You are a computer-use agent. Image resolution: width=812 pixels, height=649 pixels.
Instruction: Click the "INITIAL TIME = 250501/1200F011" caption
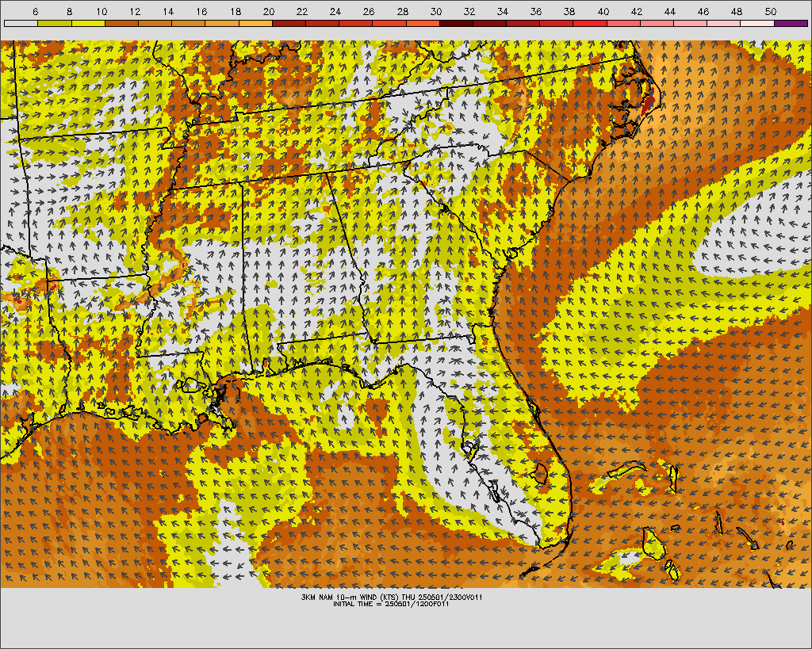coord(391,604)
